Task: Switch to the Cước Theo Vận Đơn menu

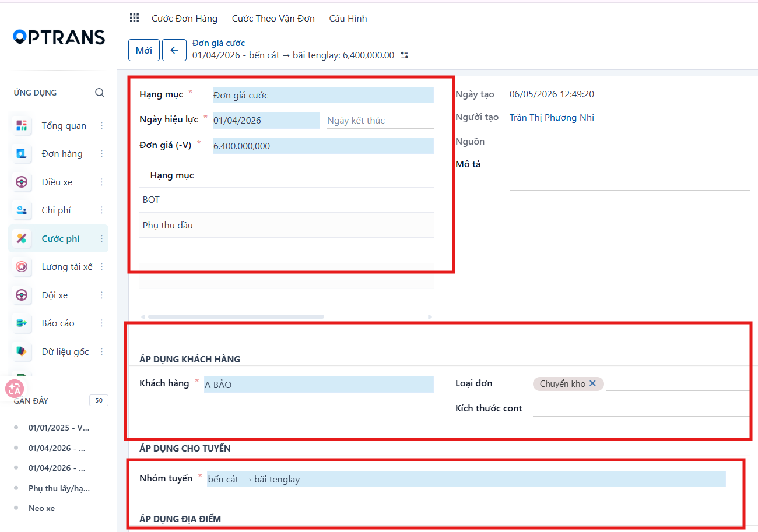Action: coord(273,18)
